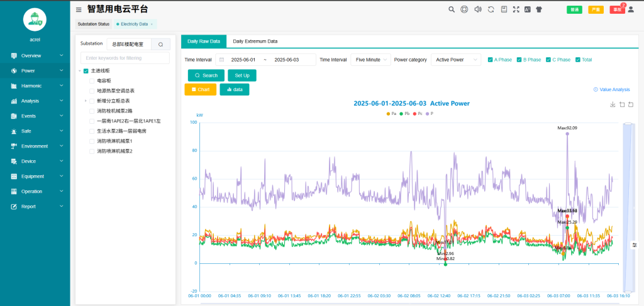This screenshot has width=644, height=306.
Task: Check the 新增分立柜总表 checkbox
Action: [x=92, y=101]
